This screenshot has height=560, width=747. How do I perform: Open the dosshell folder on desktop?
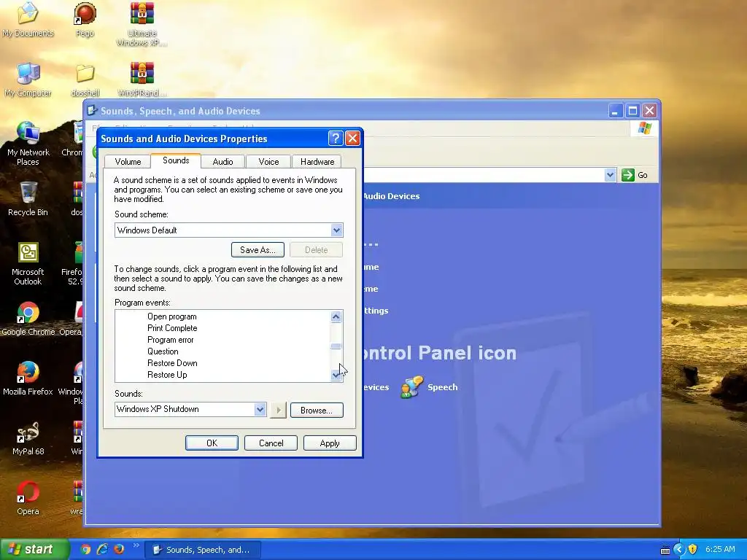point(85,79)
